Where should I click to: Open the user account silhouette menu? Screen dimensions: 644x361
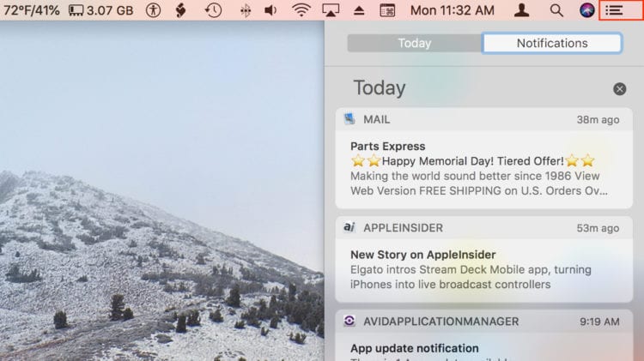521,10
